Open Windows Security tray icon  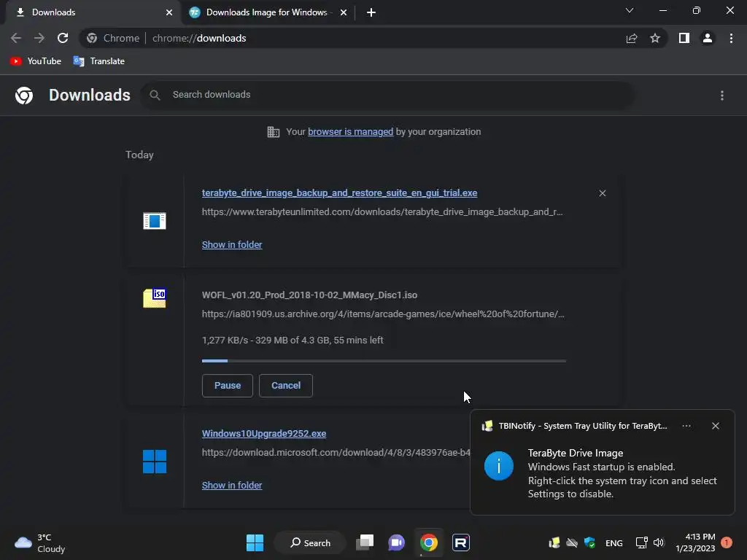point(589,542)
